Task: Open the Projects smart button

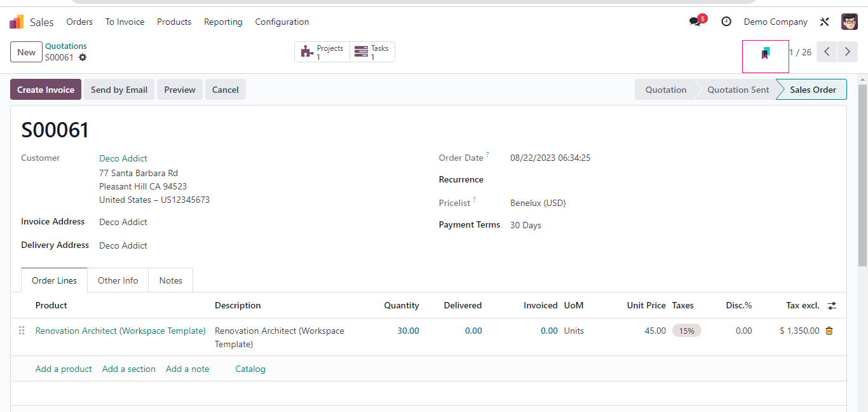Action: [x=322, y=52]
